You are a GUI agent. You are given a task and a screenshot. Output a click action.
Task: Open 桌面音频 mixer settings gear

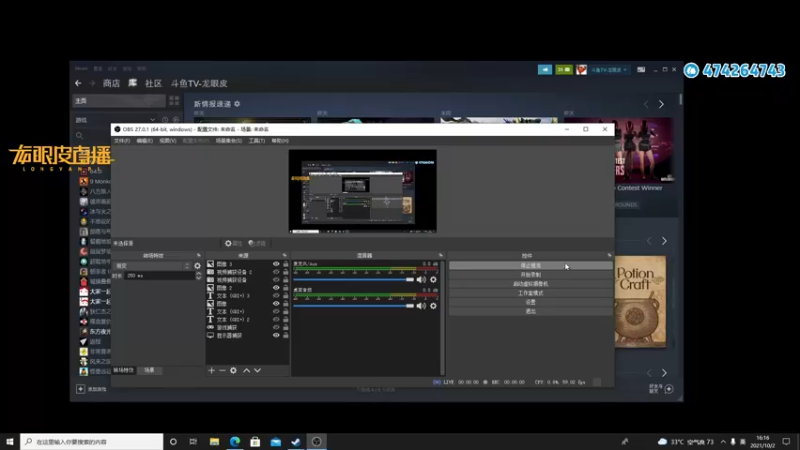(433, 306)
